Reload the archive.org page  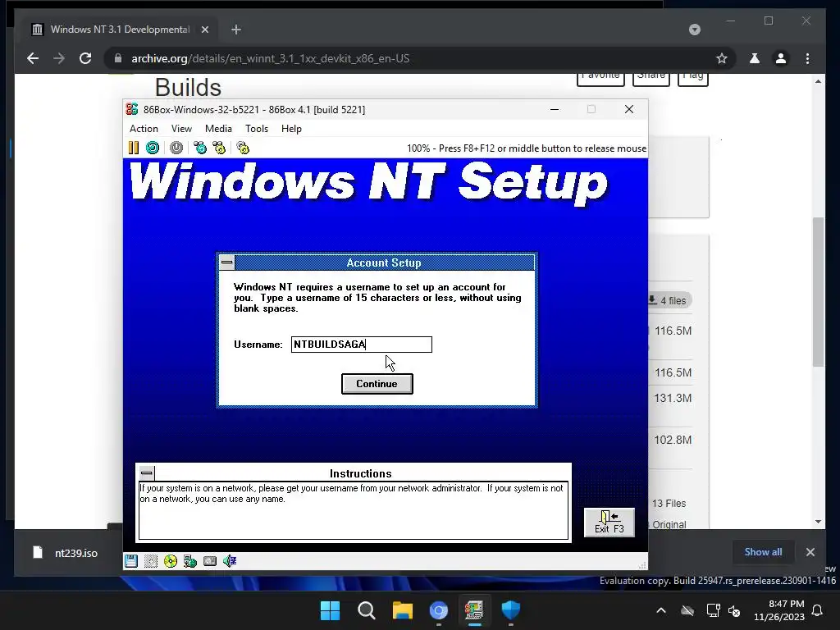tap(85, 58)
